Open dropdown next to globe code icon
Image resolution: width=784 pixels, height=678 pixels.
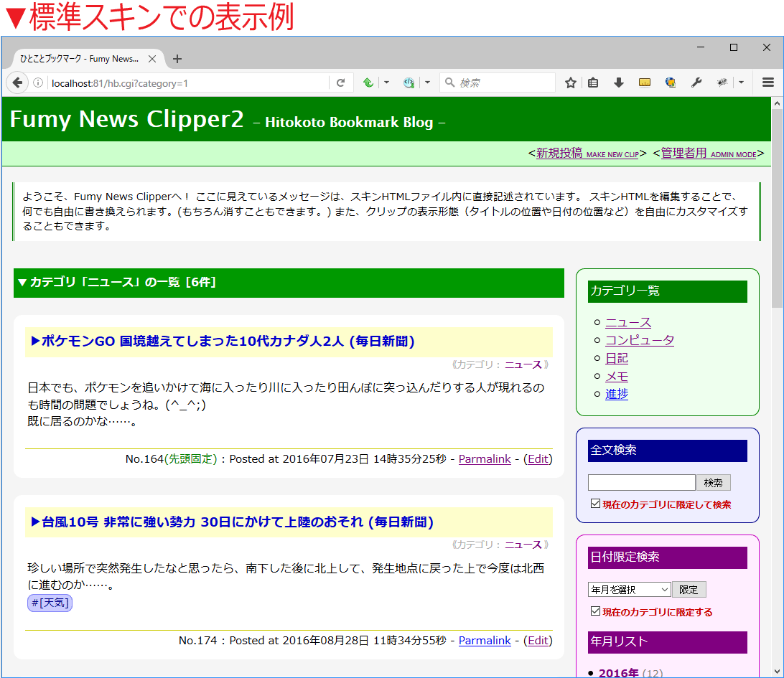pos(427,83)
